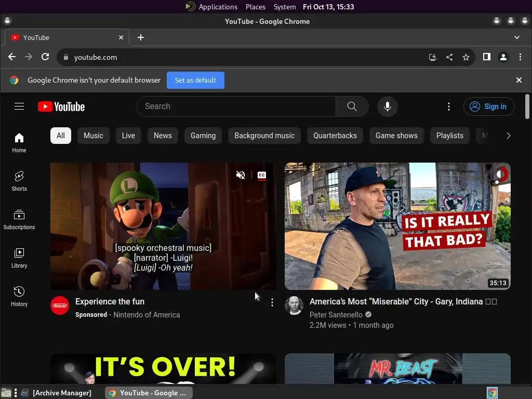The image size is (532, 399).
Task: Share this page via address bar icon
Action: pos(449,57)
